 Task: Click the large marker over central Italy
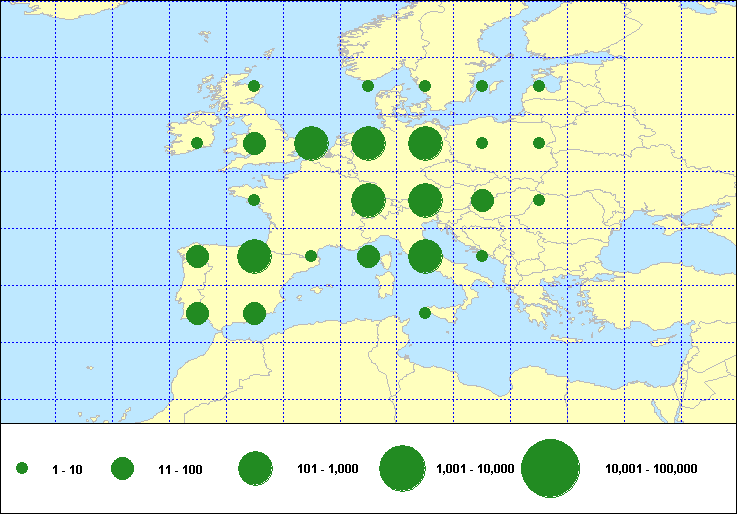pos(425,256)
